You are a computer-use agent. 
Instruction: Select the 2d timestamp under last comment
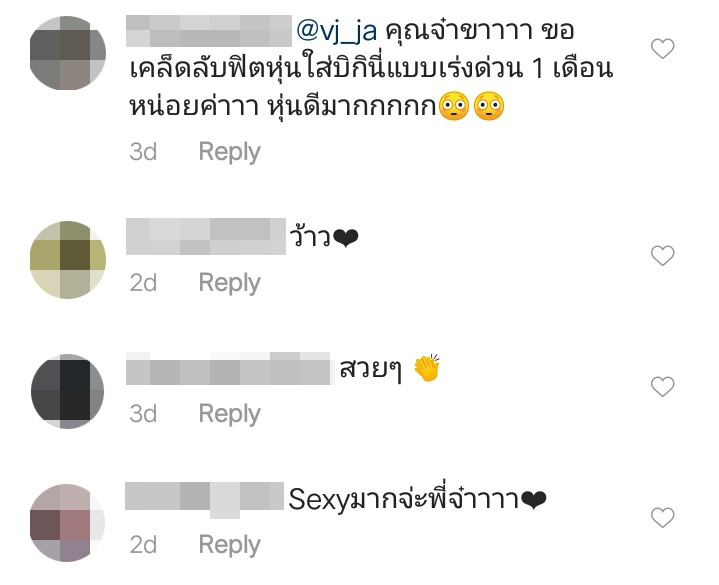tap(143, 545)
